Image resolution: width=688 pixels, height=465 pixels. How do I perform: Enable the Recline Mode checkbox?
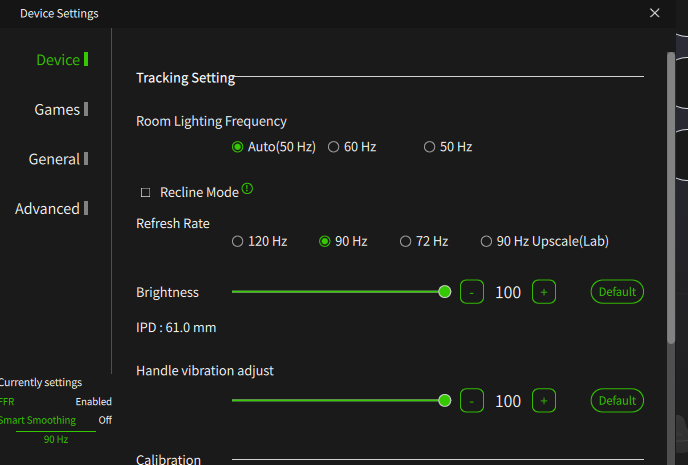tap(145, 193)
